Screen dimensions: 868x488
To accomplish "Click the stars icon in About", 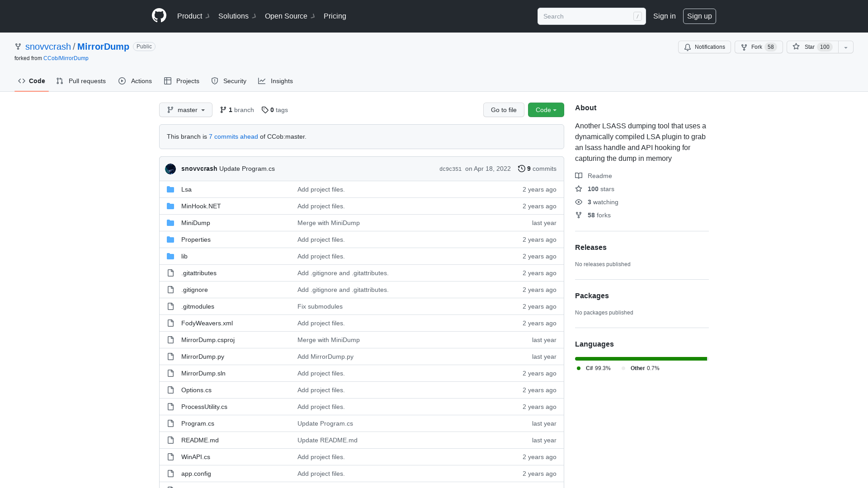I will tap(579, 189).
